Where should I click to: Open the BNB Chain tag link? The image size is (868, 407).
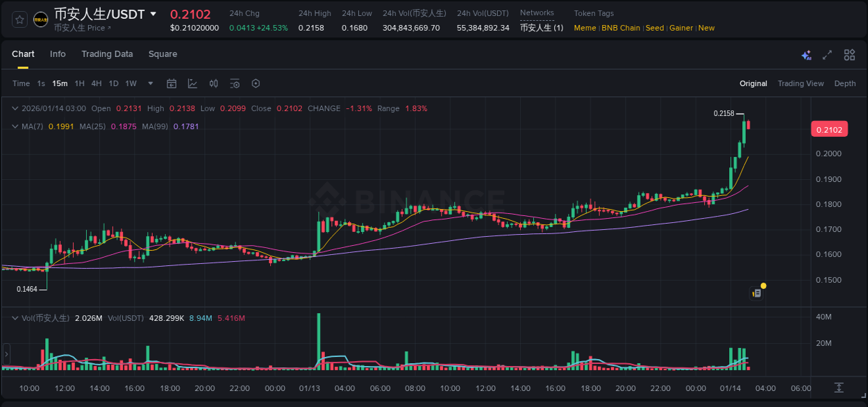coord(620,28)
